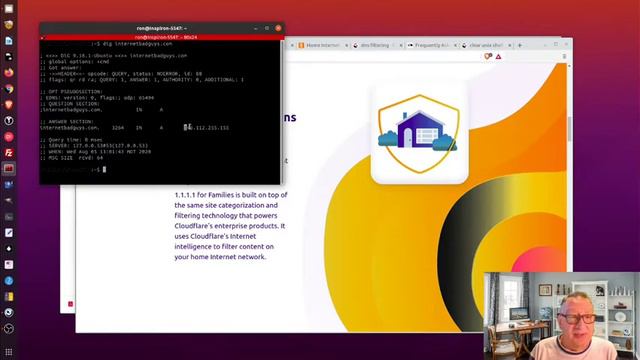The image size is (640, 360).
Task: Click the terminal window scrollbar
Action: [x=282, y=112]
